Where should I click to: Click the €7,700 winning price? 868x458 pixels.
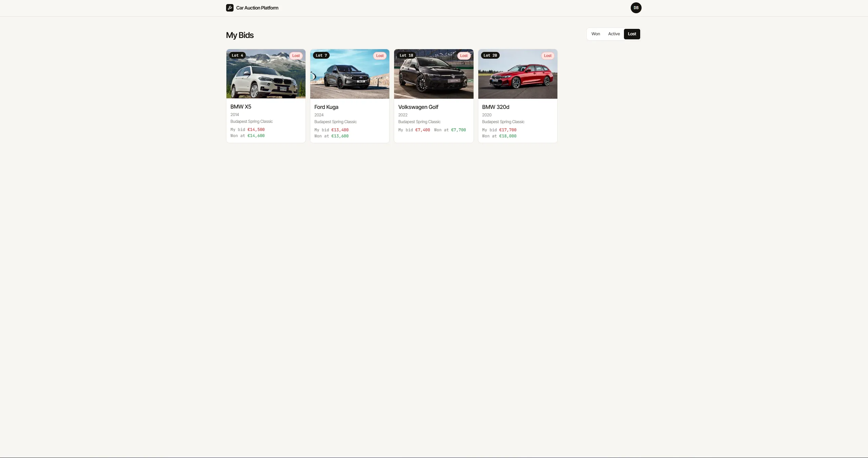458,130
